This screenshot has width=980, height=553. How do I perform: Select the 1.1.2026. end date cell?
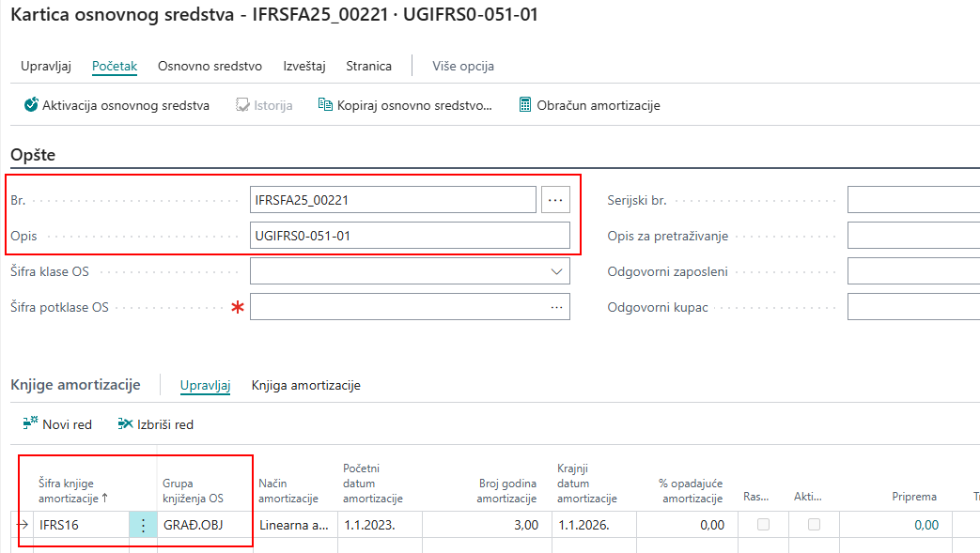(595, 525)
